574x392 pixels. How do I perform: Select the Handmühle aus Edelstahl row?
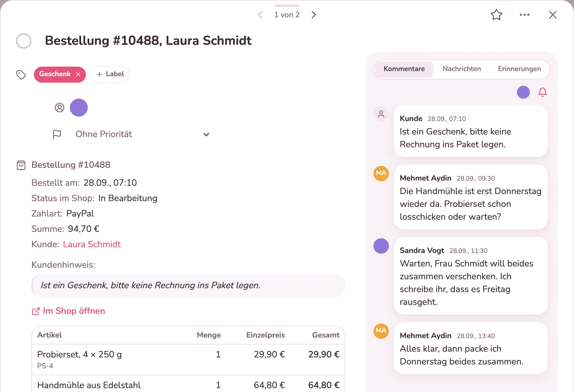[x=188, y=384]
